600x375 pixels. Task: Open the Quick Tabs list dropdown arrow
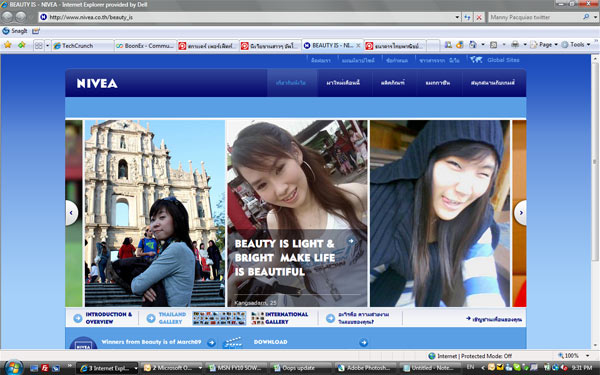(x=47, y=46)
